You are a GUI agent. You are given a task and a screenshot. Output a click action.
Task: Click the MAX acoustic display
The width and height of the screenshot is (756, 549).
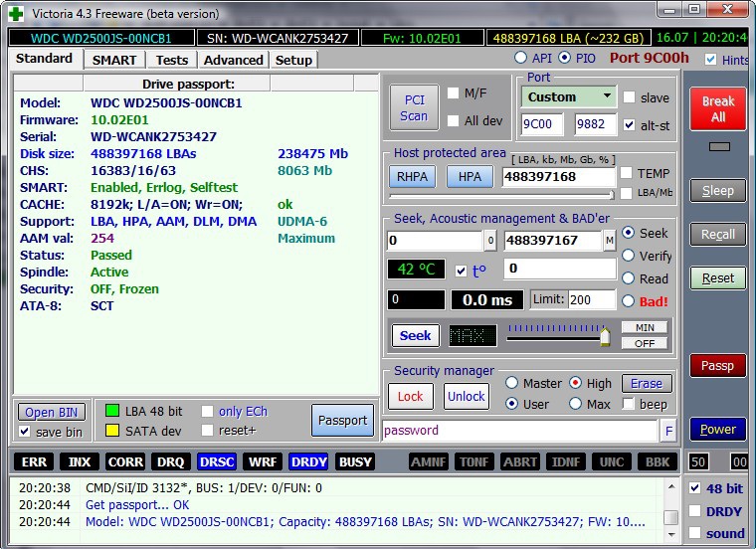click(472, 335)
